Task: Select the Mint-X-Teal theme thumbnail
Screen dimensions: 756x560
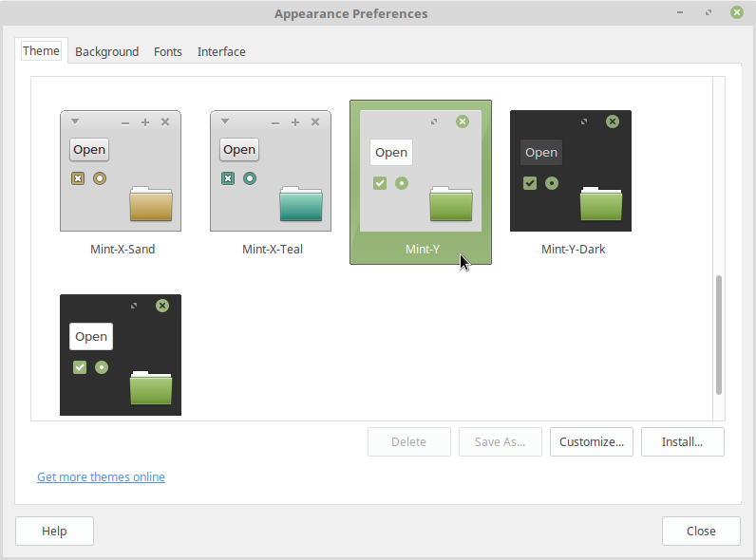Action: coord(271,171)
